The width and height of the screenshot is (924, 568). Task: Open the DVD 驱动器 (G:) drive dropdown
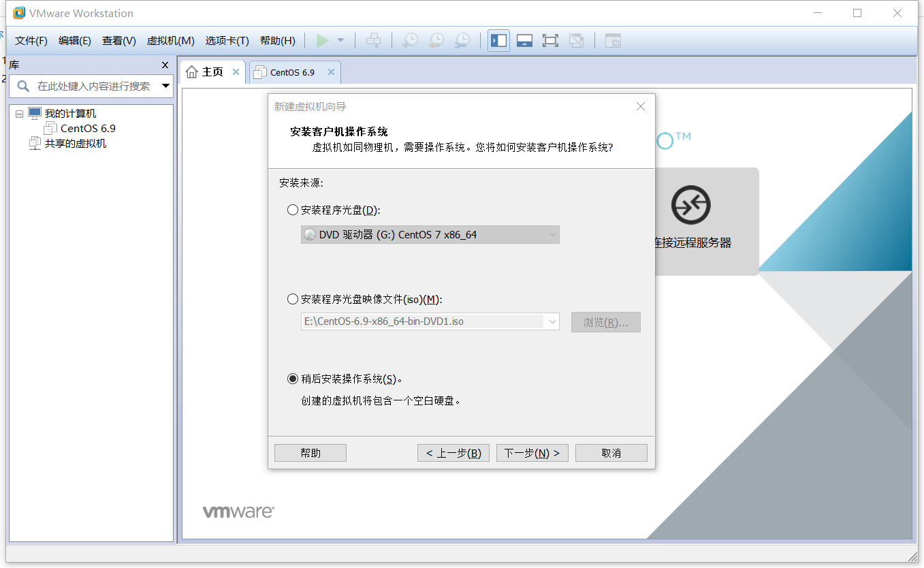tap(430, 234)
